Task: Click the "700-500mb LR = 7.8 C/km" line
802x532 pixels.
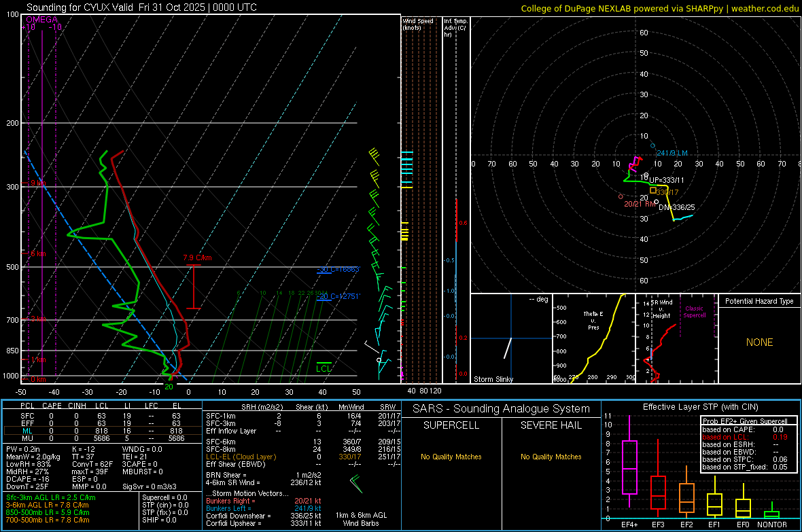Action: pos(48,520)
